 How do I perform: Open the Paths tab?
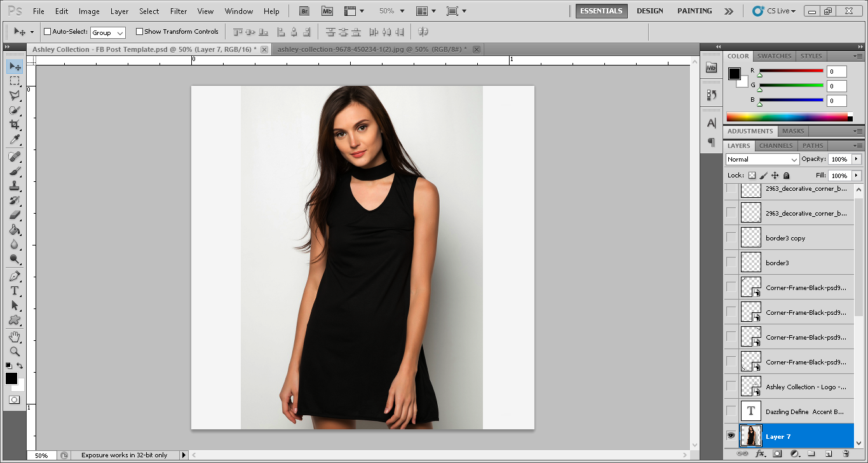813,146
